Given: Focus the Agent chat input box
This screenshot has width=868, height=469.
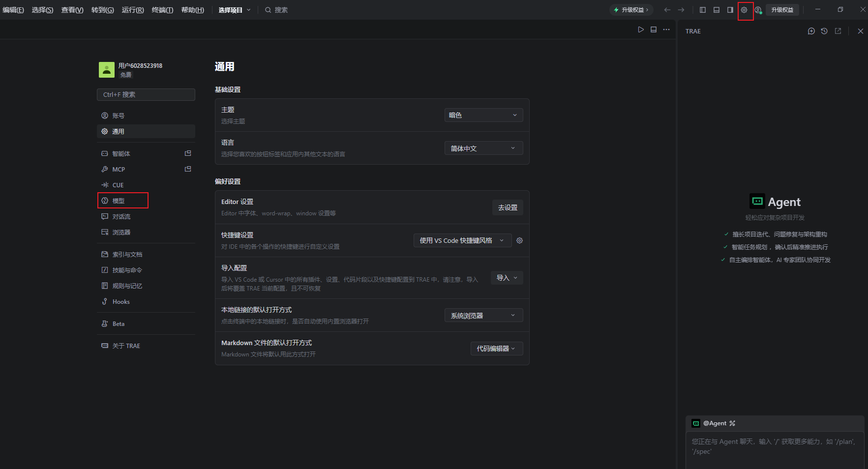Looking at the screenshot, I should click(x=775, y=450).
